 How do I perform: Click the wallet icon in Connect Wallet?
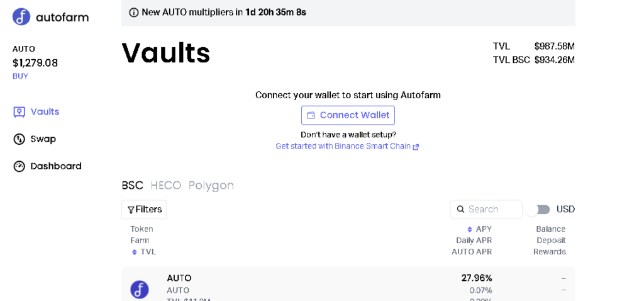[x=311, y=115]
